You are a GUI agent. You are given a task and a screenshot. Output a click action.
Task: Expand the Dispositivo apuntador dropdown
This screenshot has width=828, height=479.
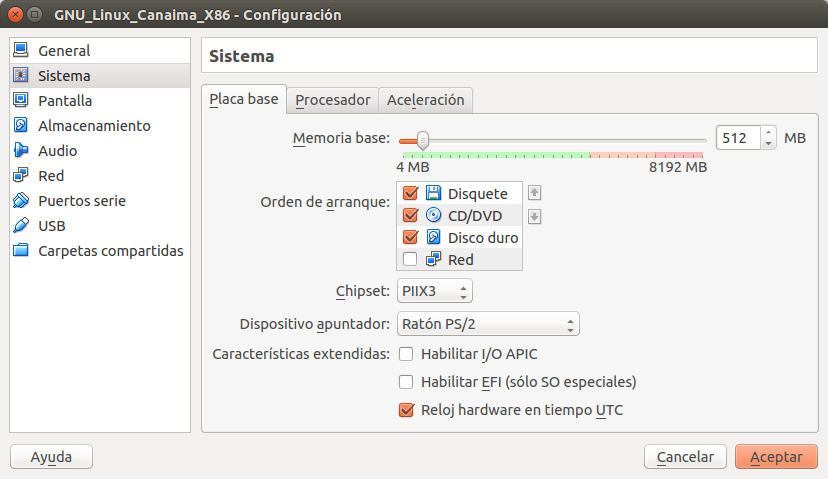click(x=488, y=324)
